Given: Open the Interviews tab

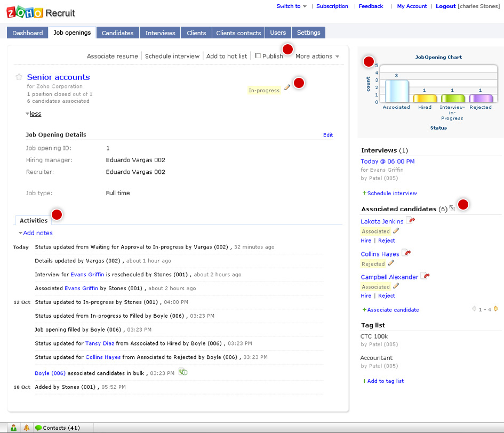Looking at the screenshot, I should click(160, 33).
